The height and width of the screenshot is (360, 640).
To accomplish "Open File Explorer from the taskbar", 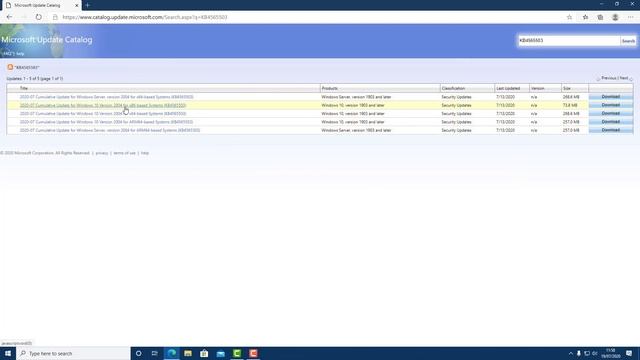I will [x=188, y=353].
